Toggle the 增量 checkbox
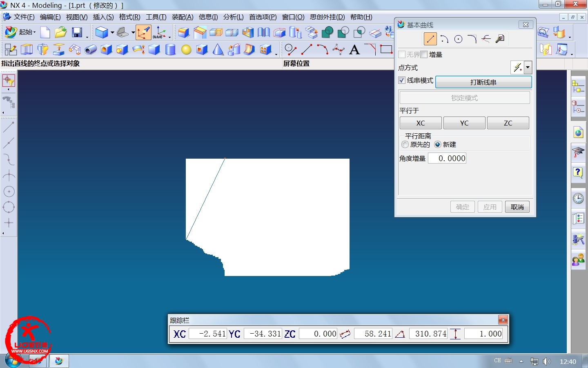This screenshot has height=368, width=588. [424, 54]
